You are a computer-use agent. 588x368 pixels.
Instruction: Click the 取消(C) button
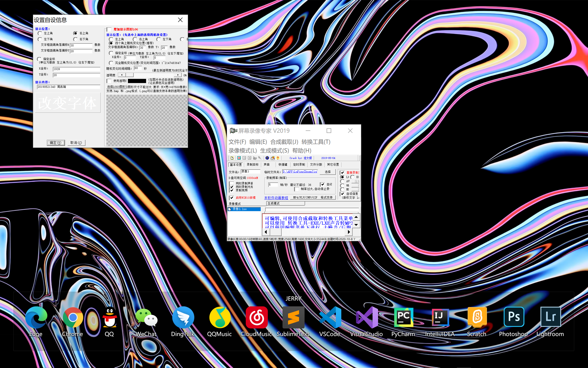point(76,143)
